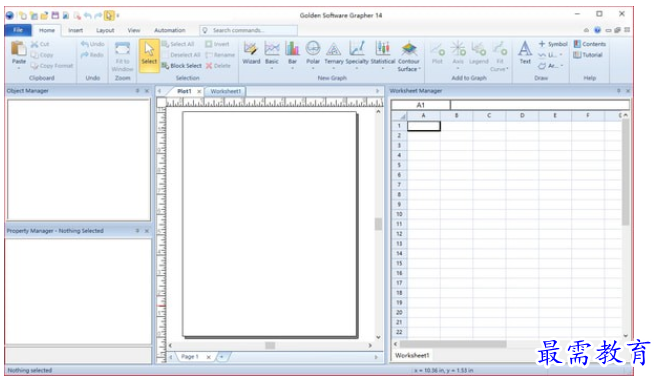Launch the graph Wizard

click(x=251, y=53)
